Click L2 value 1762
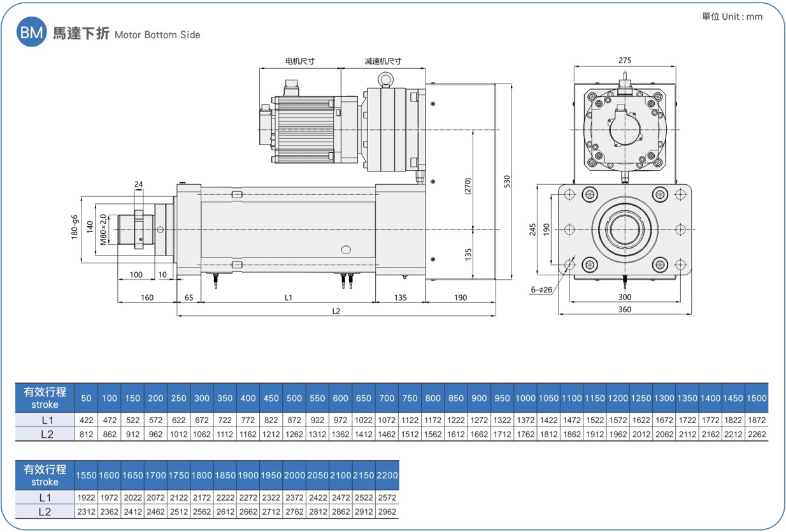The height and width of the screenshot is (532, 786). (525, 435)
